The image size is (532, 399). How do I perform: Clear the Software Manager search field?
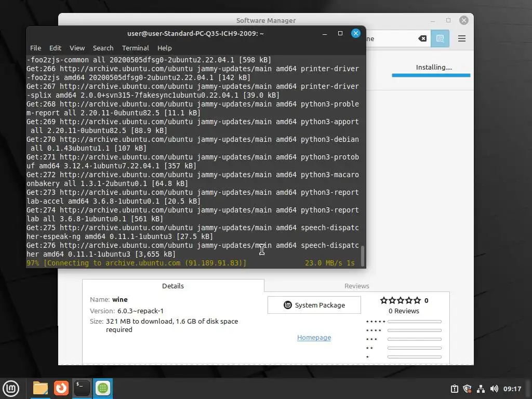tap(422, 38)
